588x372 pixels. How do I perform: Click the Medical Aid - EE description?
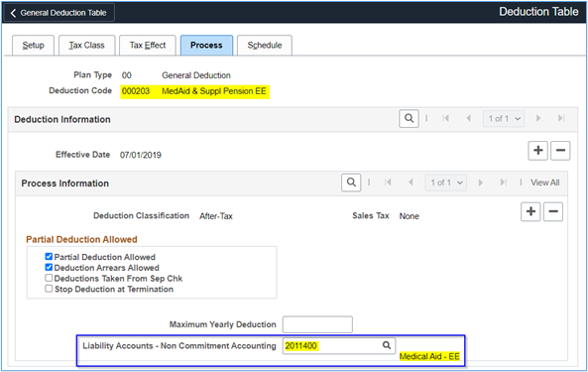coord(429,357)
